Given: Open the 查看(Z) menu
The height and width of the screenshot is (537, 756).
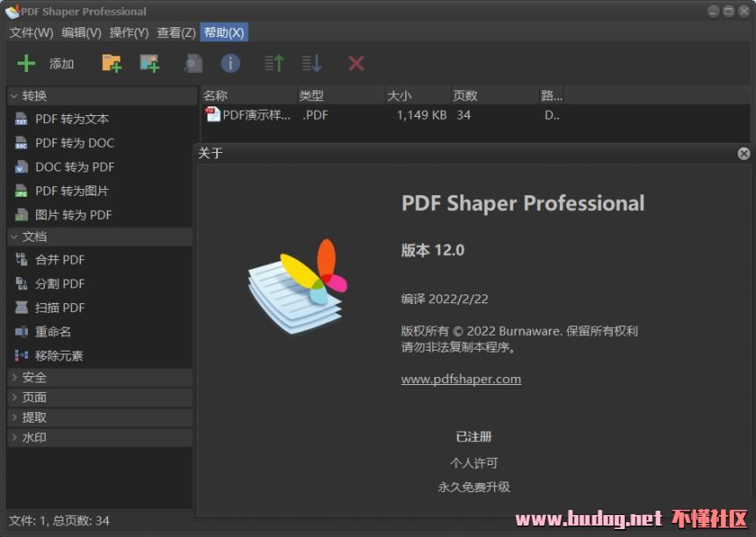Looking at the screenshot, I should click(176, 33).
